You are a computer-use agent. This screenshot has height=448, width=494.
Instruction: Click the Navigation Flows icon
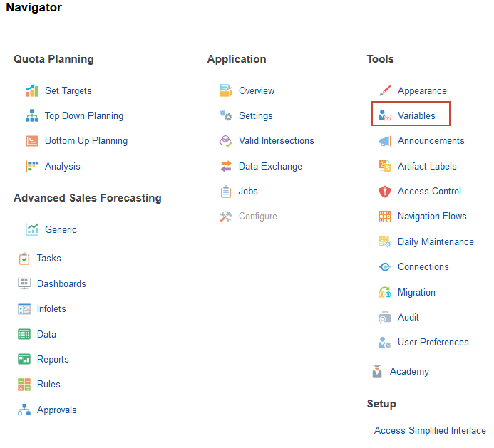click(x=385, y=217)
